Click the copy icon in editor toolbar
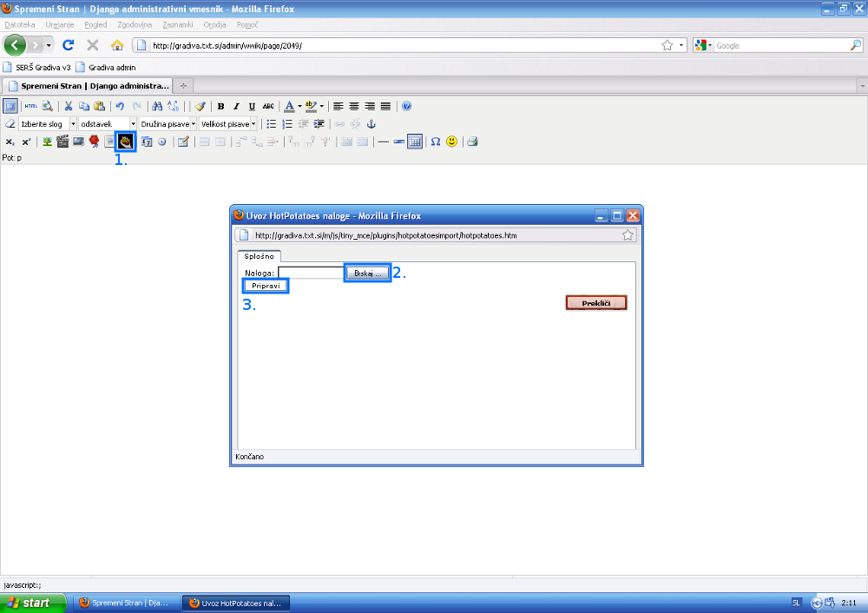The height and width of the screenshot is (613, 868). (84, 106)
